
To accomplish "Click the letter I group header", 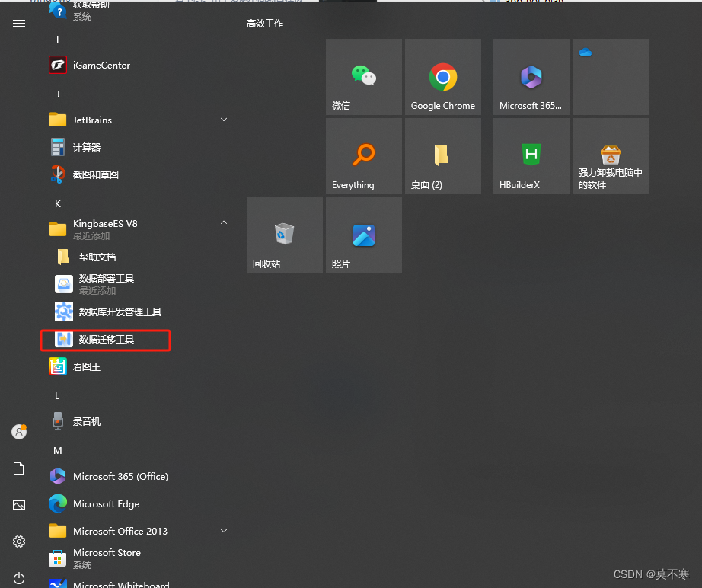I will [x=57, y=40].
